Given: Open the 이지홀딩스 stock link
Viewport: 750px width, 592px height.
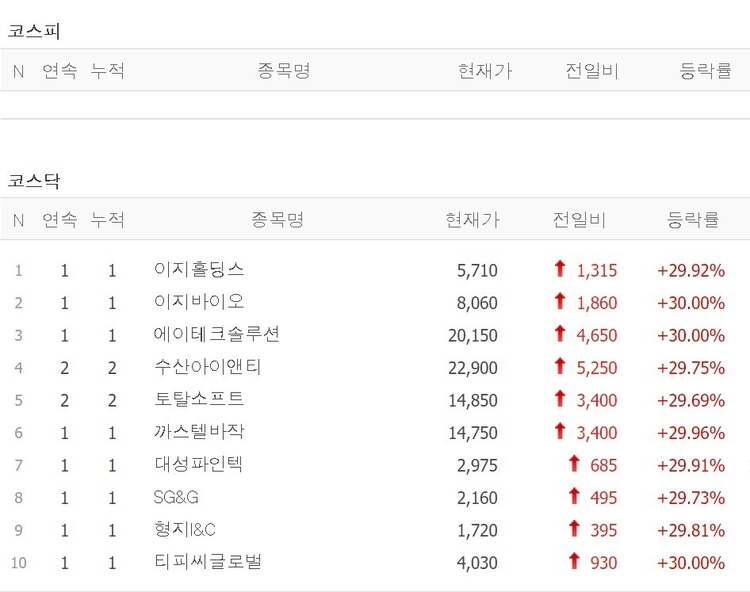Looking at the screenshot, I should click(199, 270).
